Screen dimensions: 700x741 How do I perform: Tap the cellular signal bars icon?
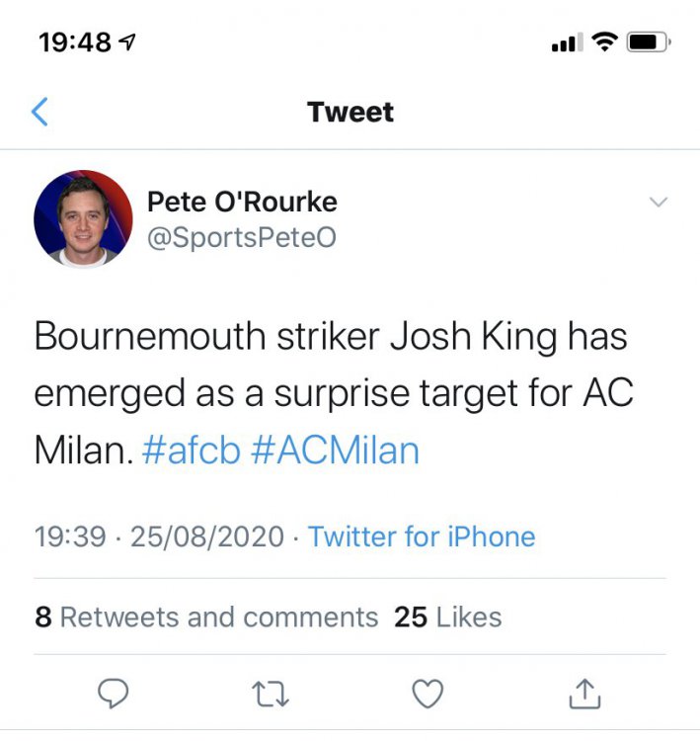click(x=565, y=44)
